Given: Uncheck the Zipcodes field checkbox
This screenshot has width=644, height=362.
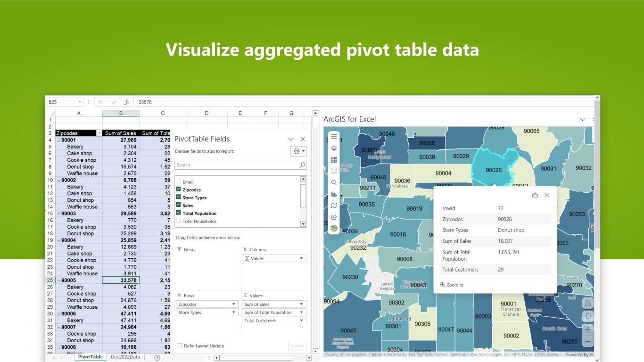Looking at the screenshot, I should (178, 189).
